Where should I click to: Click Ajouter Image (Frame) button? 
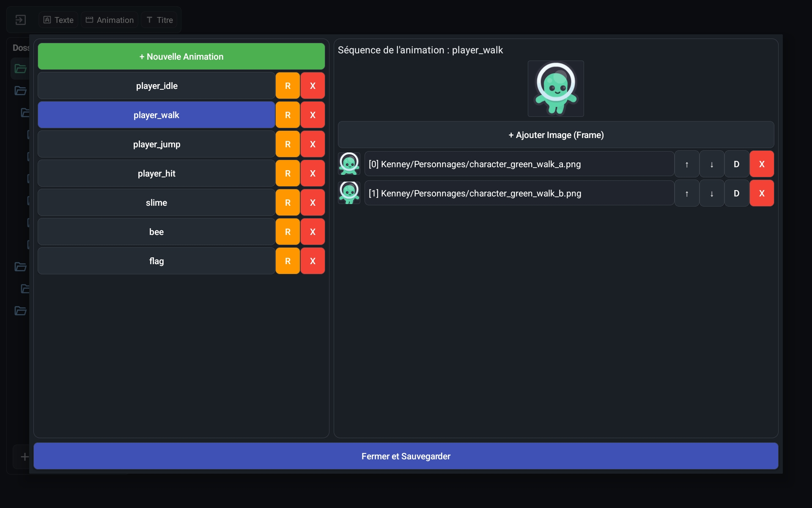[x=556, y=135]
